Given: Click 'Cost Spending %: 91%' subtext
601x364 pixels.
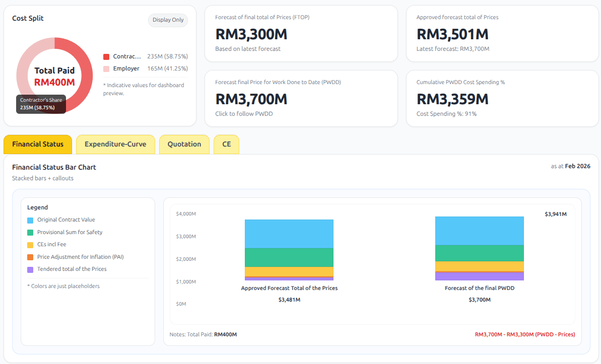Looking at the screenshot, I should [x=446, y=114].
